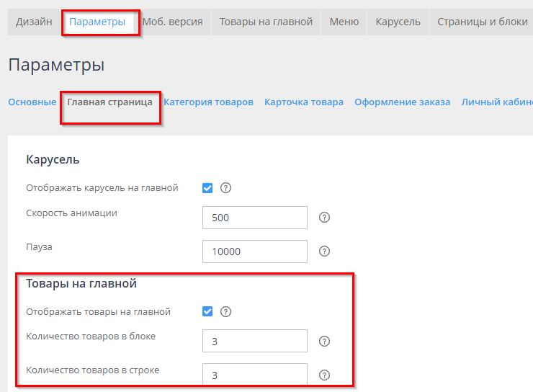Click help icon beside Количество товаров в строке
This screenshot has width=533, height=392.
pos(324,375)
